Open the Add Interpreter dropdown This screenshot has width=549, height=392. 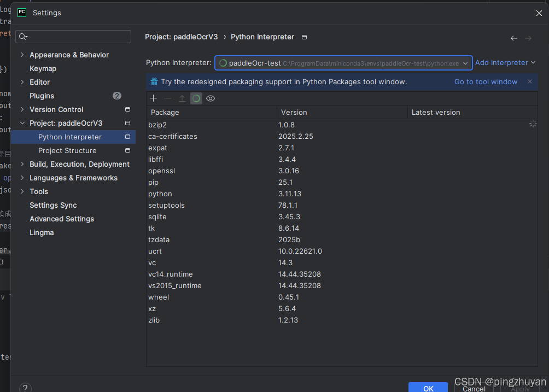(505, 63)
